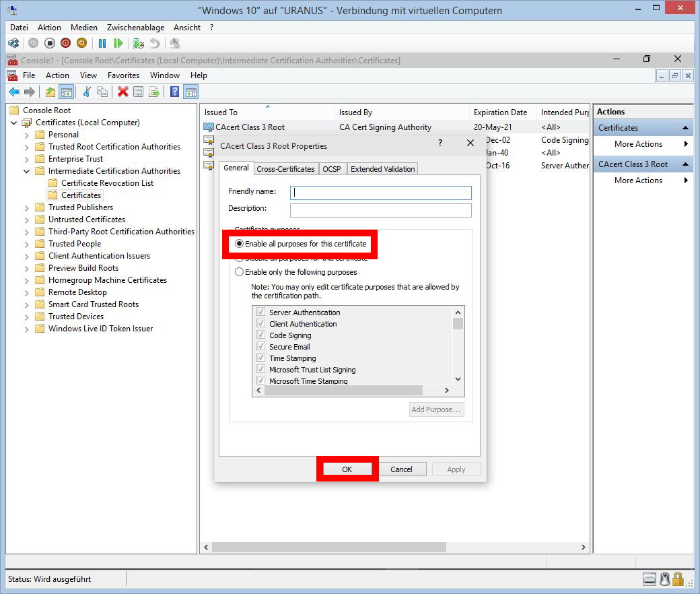Collapse the Intermediate Certification Authorities node
Image resolution: width=700 pixels, height=594 pixels.
click(27, 171)
